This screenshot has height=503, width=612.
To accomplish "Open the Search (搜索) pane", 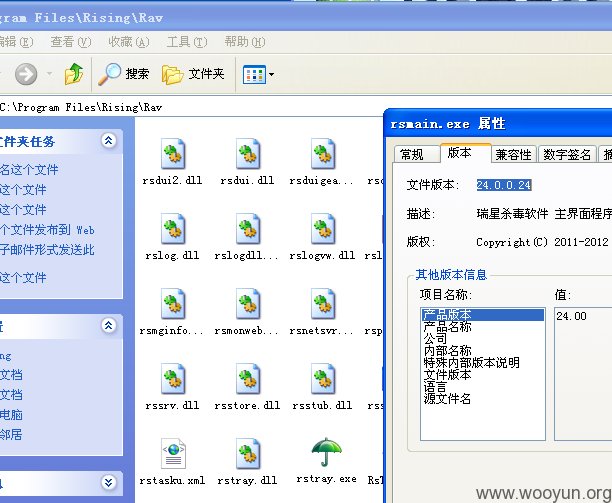I will tap(123, 74).
